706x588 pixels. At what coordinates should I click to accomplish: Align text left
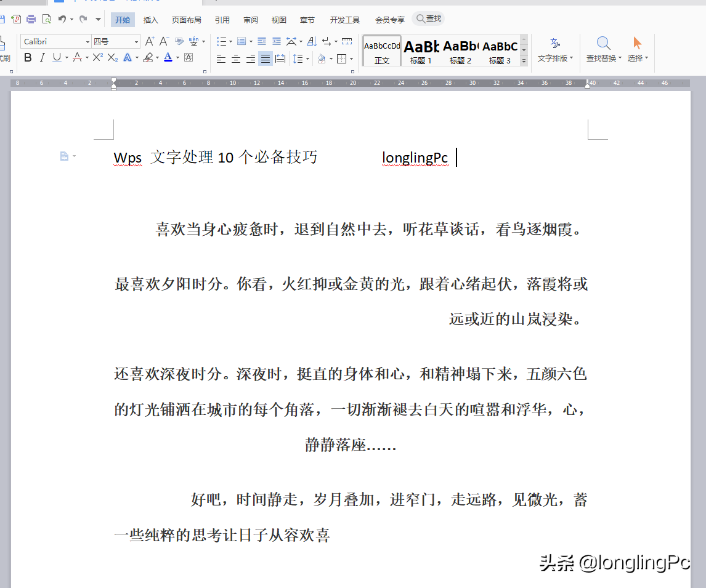click(x=221, y=58)
